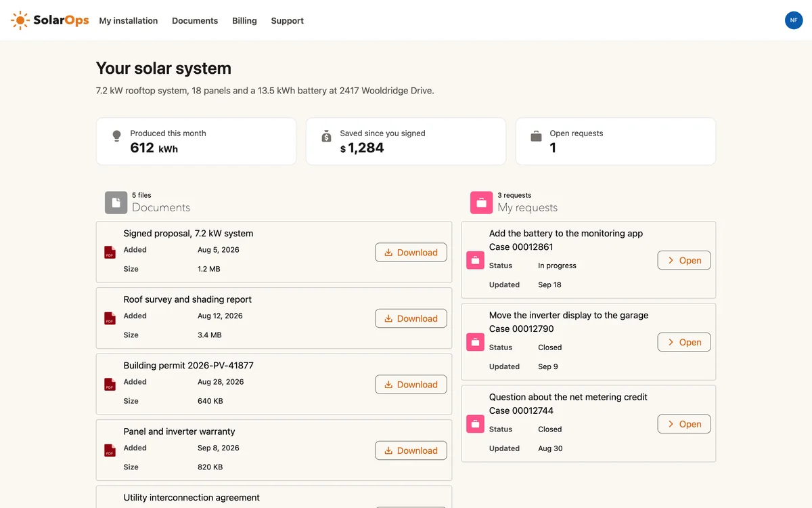Click the Produced this month 612 kWh card
The height and width of the screenshot is (508, 812).
point(196,142)
